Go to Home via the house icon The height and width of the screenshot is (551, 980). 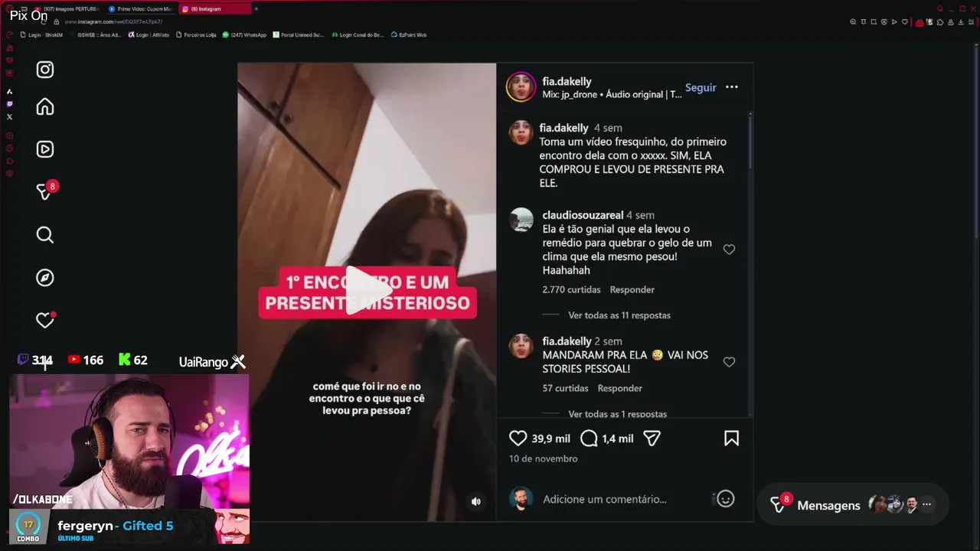coord(45,107)
